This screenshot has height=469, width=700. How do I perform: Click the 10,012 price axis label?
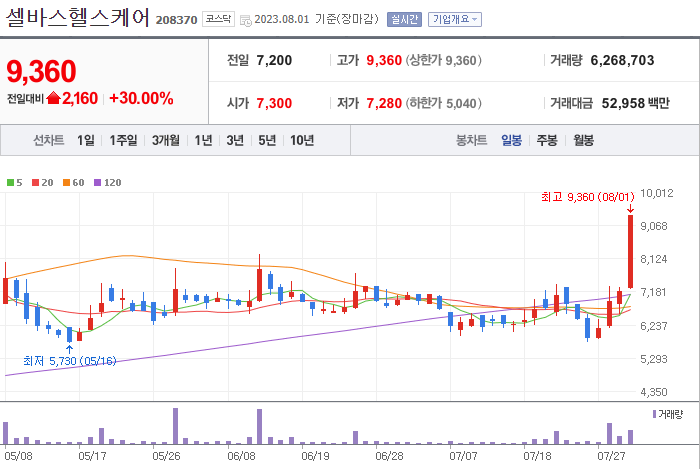click(657, 193)
